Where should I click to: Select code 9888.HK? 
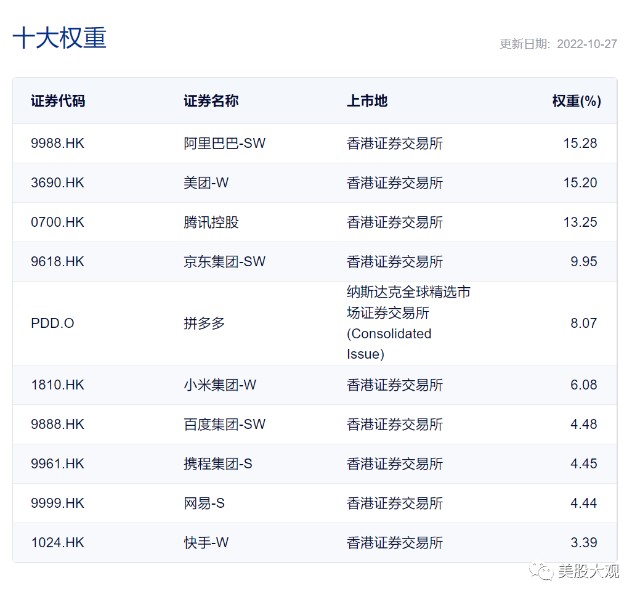pos(58,424)
